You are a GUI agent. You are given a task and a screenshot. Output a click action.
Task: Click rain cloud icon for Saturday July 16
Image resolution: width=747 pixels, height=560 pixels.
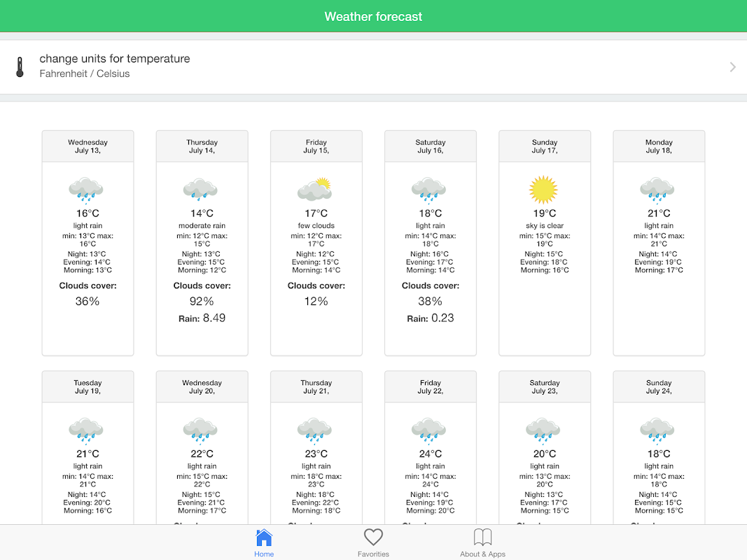(428, 190)
